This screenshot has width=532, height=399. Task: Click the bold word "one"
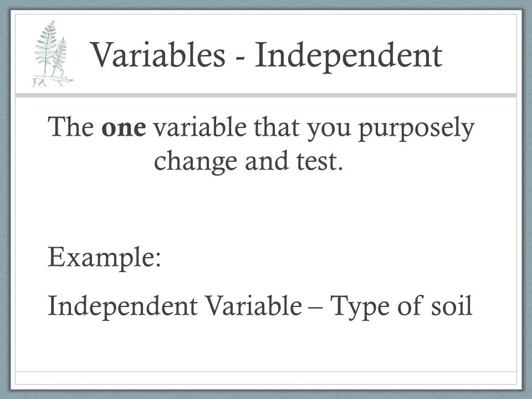(x=124, y=128)
